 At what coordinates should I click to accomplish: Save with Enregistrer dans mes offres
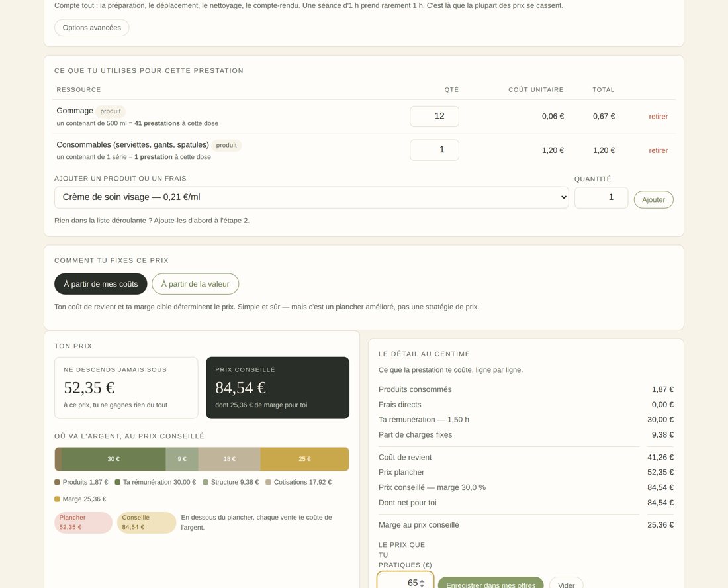click(491, 583)
